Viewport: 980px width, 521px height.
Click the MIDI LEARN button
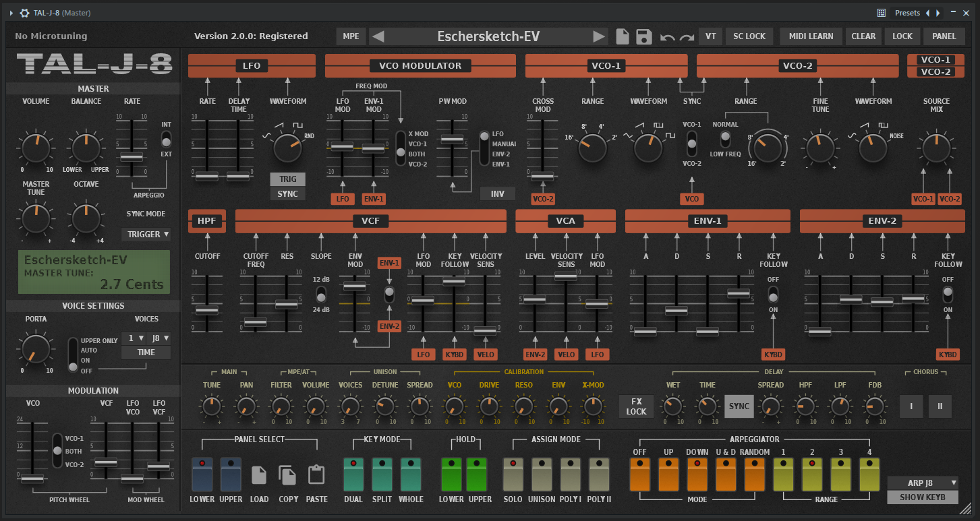(811, 36)
